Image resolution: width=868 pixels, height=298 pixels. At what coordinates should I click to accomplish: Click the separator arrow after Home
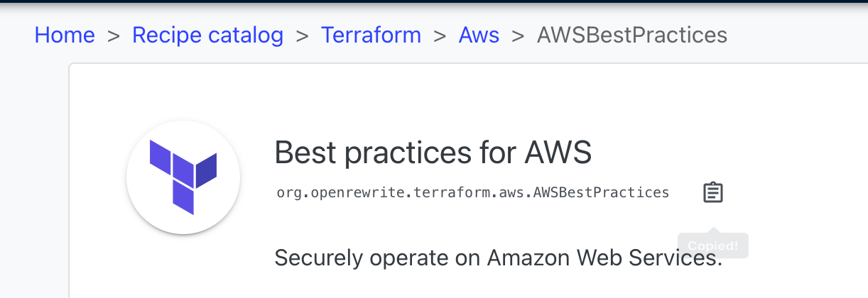tap(114, 35)
